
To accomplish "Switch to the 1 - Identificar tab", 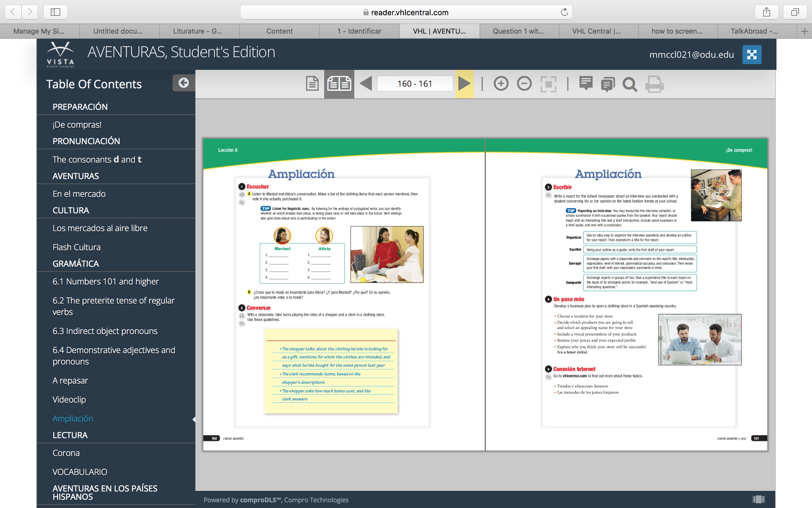I will pos(359,31).
